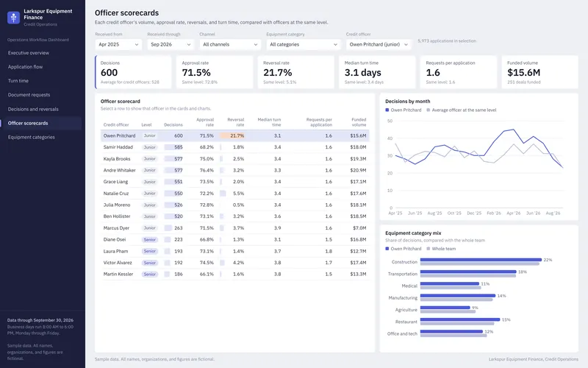Select Ben Hollister row
The height and width of the screenshot is (368, 588).
click(x=234, y=216)
